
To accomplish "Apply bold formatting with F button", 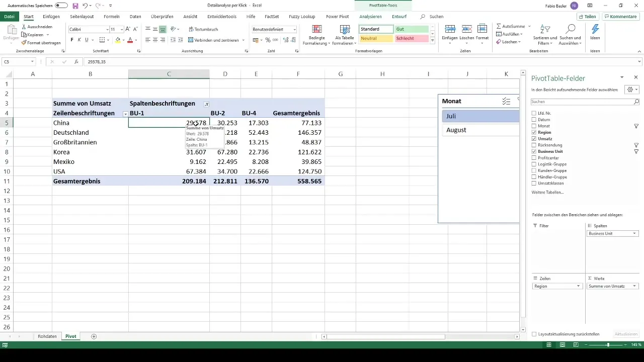I will click(x=72, y=40).
